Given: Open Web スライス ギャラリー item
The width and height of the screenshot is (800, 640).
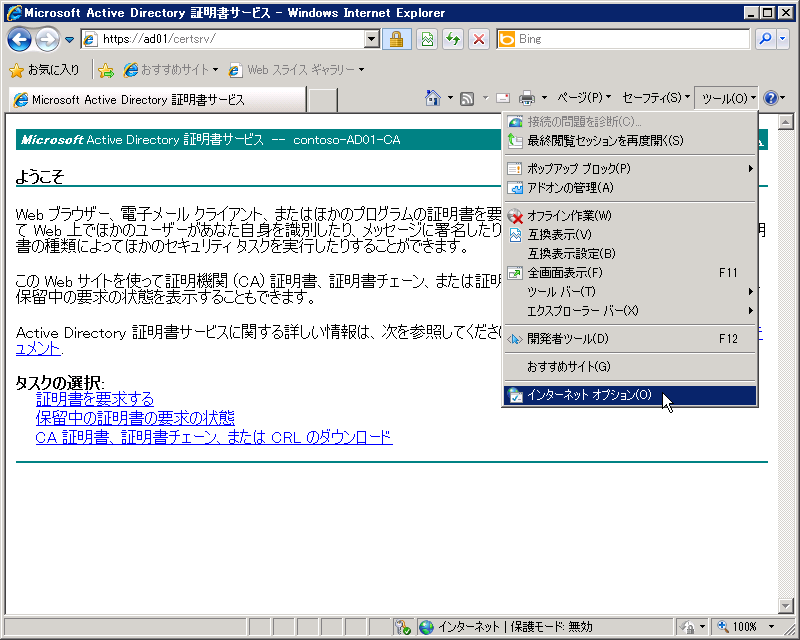Looking at the screenshot, I should 296,69.
